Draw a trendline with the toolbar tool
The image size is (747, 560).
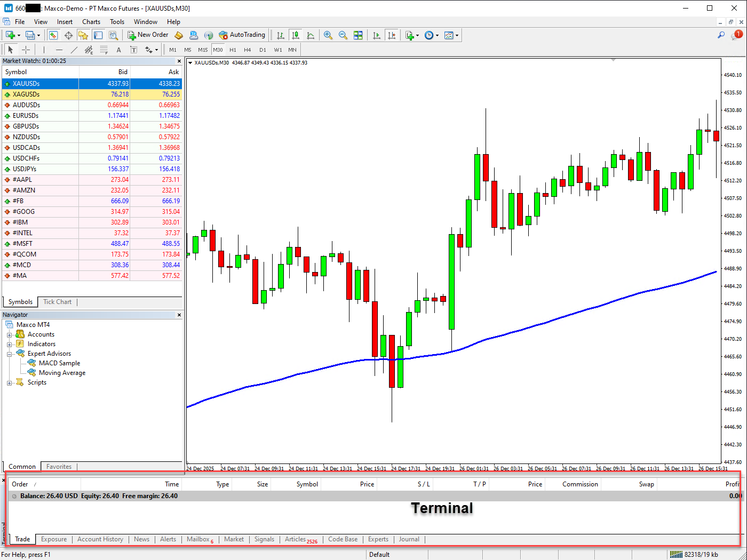pyautogui.click(x=74, y=50)
